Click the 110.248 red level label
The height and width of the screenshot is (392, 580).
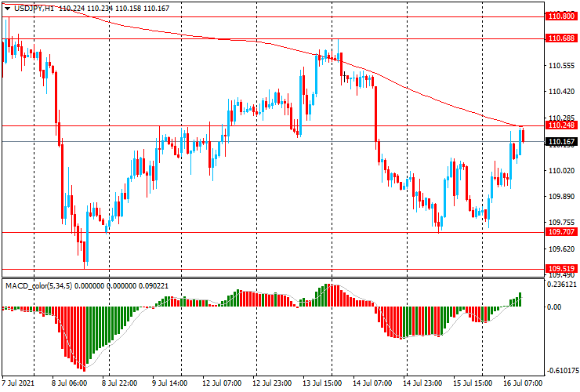tap(561, 125)
